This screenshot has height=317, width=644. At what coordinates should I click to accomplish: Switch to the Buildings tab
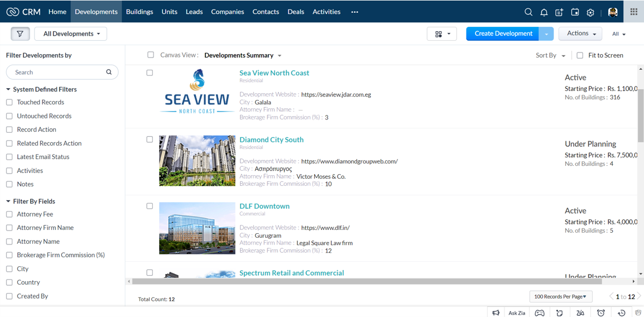[140, 12]
